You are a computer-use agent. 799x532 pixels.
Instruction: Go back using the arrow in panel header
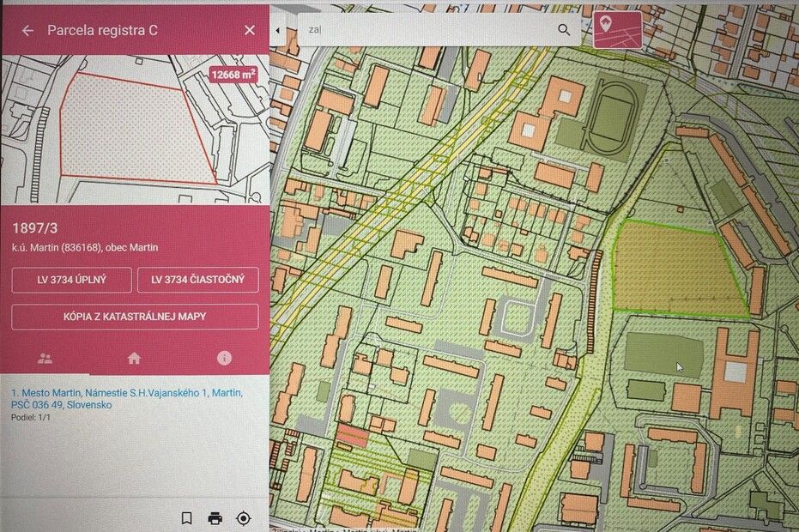[x=27, y=30]
